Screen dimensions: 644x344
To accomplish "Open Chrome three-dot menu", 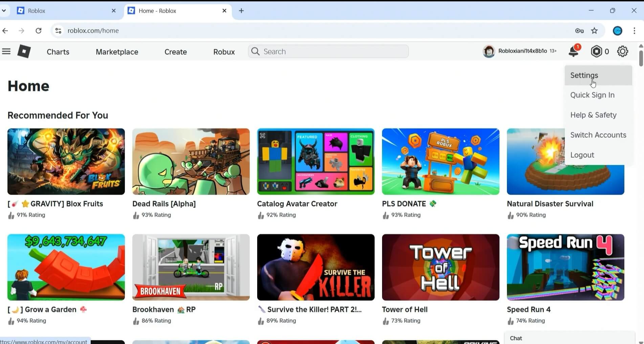I will coord(634,31).
